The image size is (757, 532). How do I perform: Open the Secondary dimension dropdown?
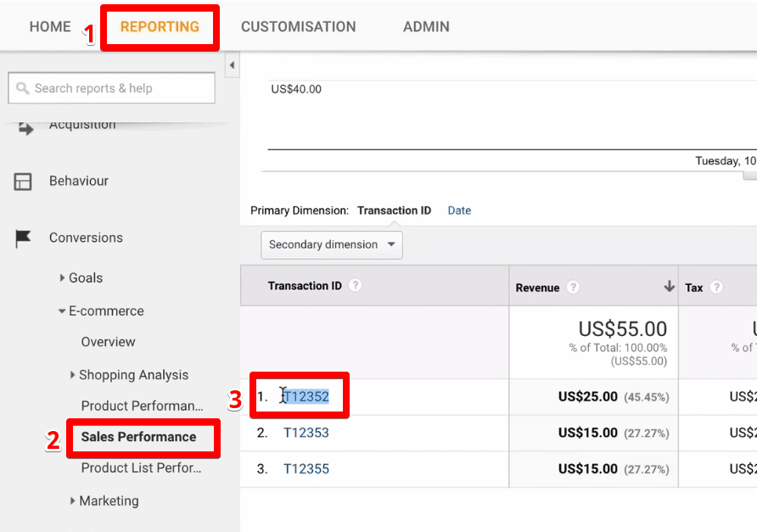pyautogui.click(x=332, y=244)
